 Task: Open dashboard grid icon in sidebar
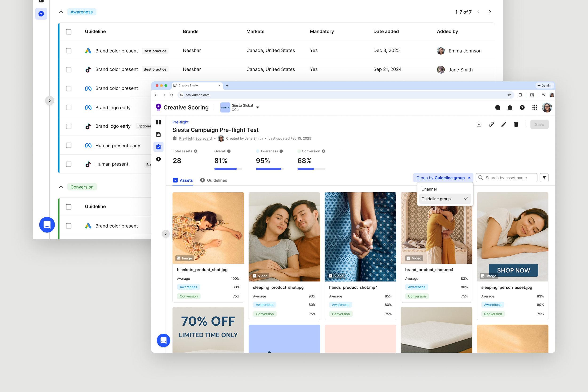pos(159,122)
